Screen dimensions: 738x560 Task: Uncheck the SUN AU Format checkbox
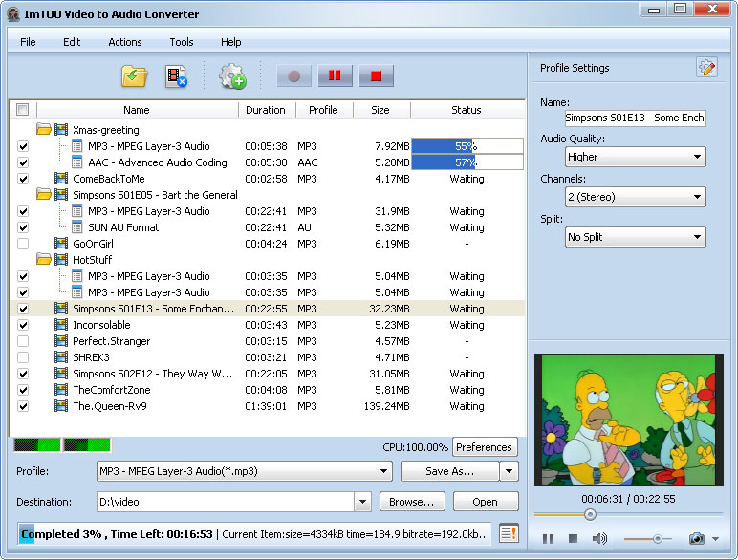coord(23,227)
